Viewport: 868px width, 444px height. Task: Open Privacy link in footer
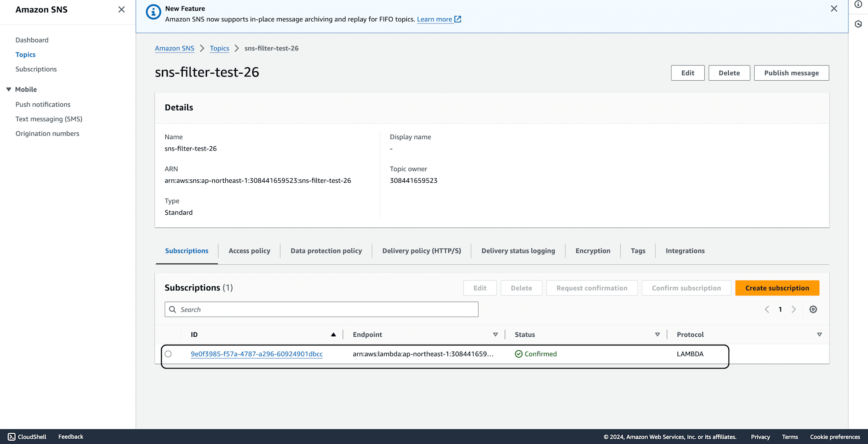(x=760, y=437)
